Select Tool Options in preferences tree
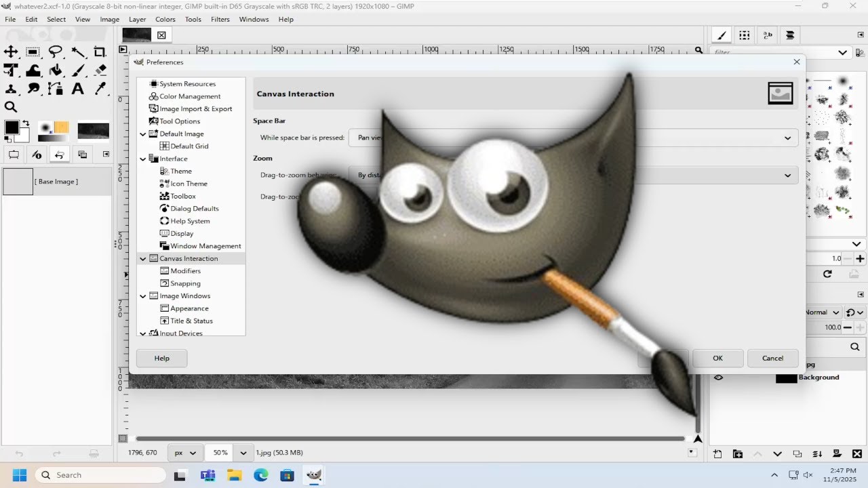The image size is (868, 488). [x=180, y=121]
